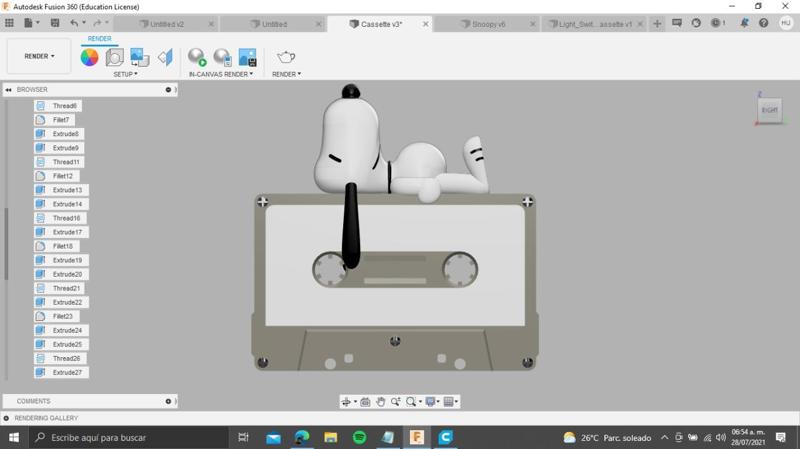This screenshot has height=449, width=800.
Task: Open the Grid and Snaps dropdown
Action: click(451, 402)
